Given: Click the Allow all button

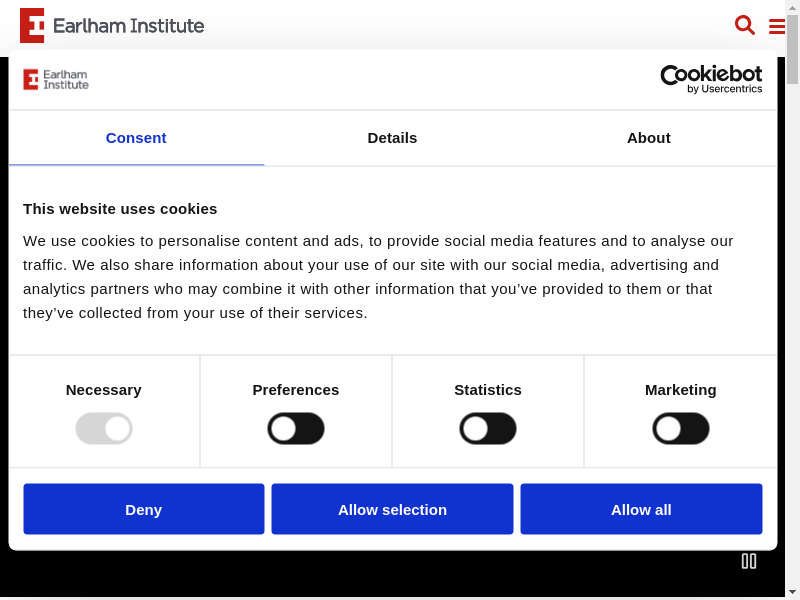Looking at the screenshot, I should 641,509.
